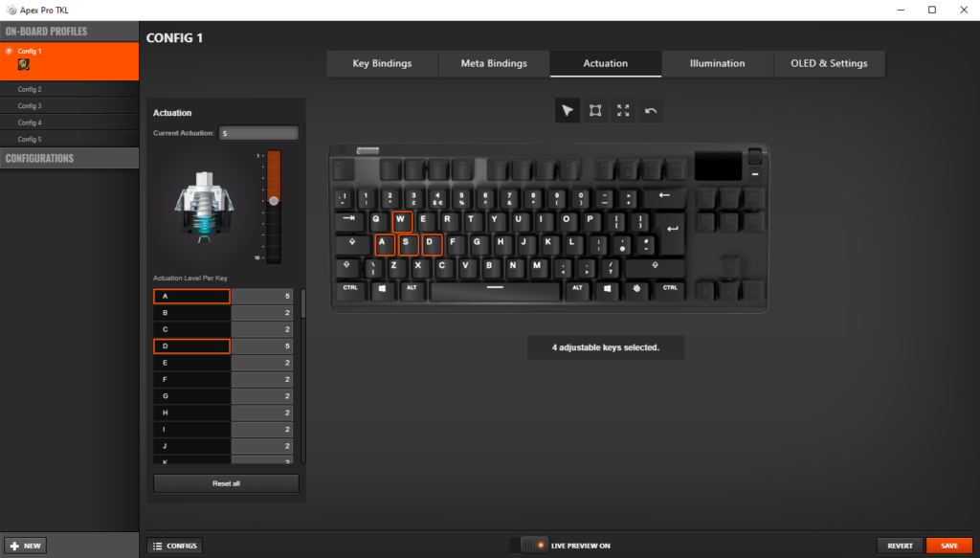Select the Z key on keyboard diagram
This screenshot has width=980, height=558.
click(395, 267)
